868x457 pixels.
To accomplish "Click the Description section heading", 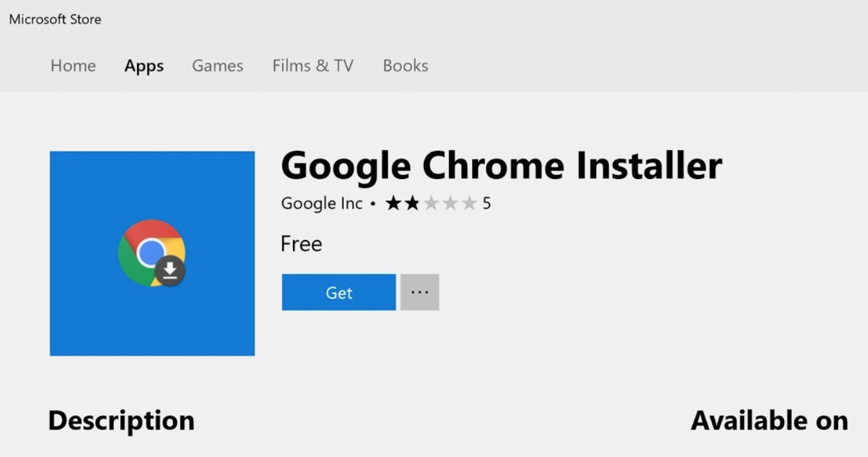I will pyautogui.click(x=121, y=420).
